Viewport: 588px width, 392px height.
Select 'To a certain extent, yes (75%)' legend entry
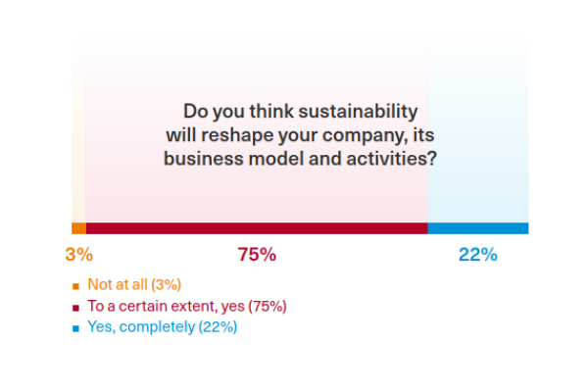pos(186,307)
